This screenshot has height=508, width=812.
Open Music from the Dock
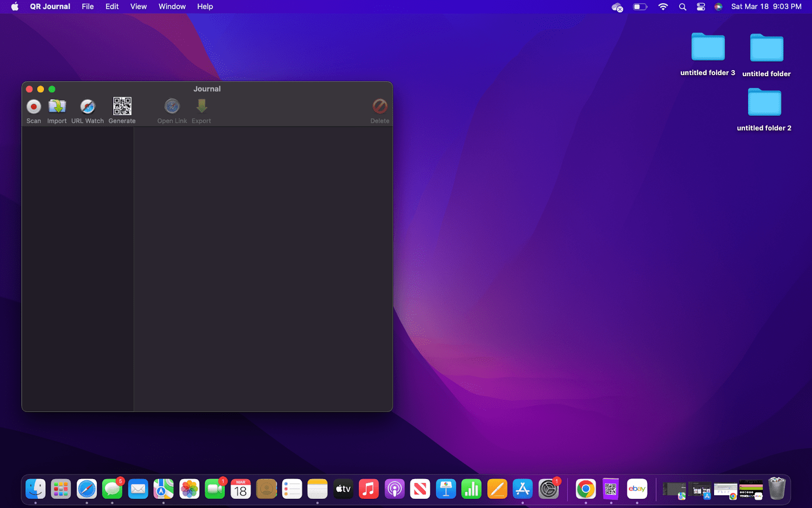click(369, 489)
